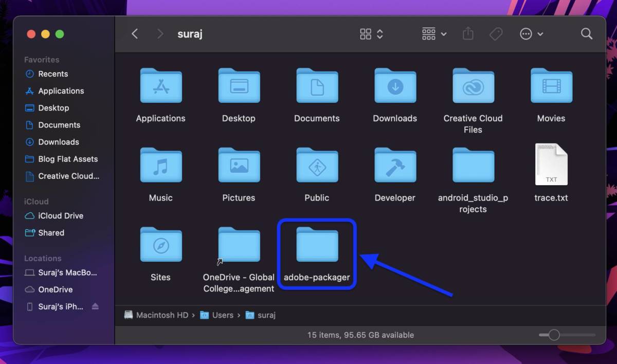Open the Creative Cloud Files folder
This screenshot has height=364, width=617.
(473, 85)
